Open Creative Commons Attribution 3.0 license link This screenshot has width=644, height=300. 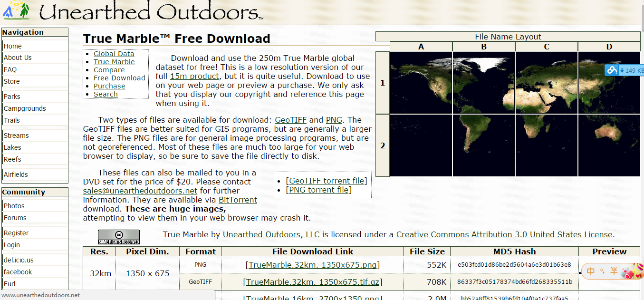tap(504, 234)
